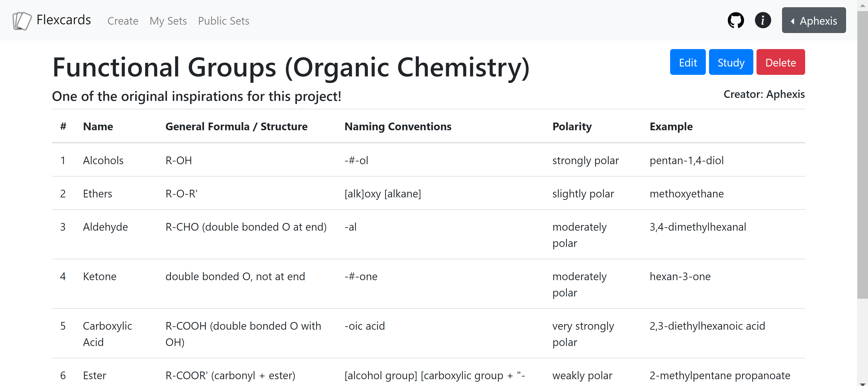This screenshot has width=868, height=386.
Task: Click the scrollbar down arrow
Action: pos(862,383)
